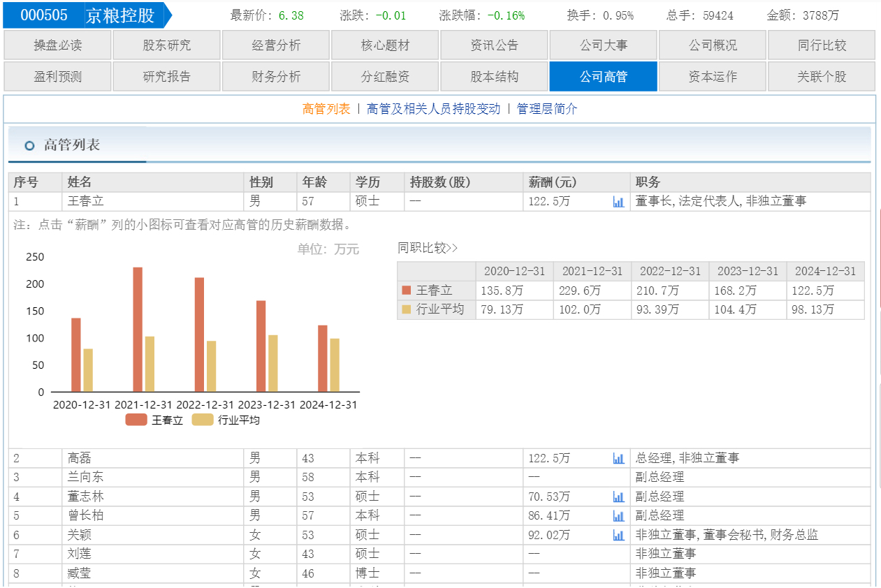Click 换手 value 0.95%
The image size is (881, 588).
pyautogui.click(x=618, y=15)
